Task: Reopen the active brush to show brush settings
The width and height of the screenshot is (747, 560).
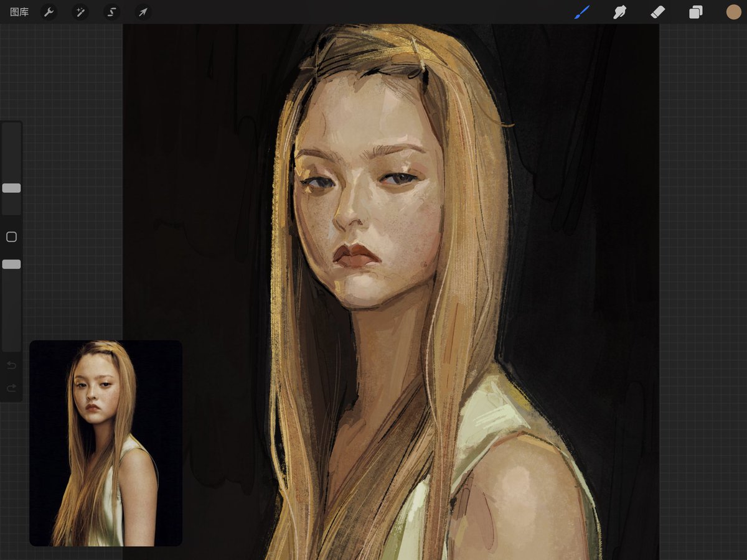Action: pyautogui.click(x=581, y=12)
